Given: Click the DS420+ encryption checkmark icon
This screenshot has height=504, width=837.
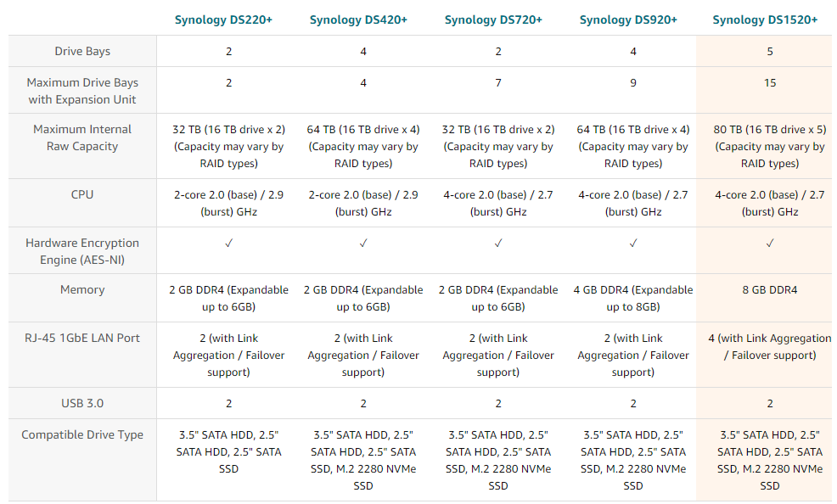Looking at the screenshot, I should 363,244.
